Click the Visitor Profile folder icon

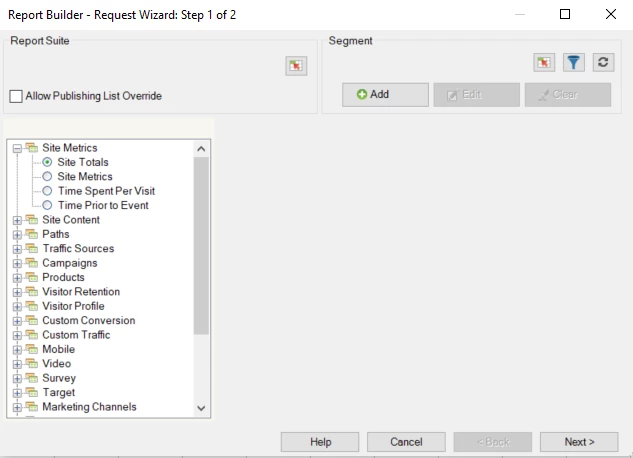pyautogui.click(x=31, y=306)
